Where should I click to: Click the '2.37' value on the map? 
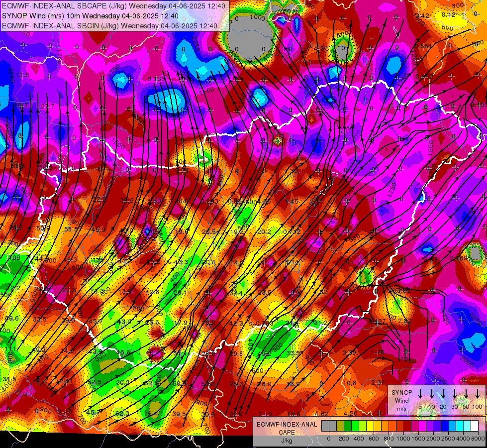378,382
